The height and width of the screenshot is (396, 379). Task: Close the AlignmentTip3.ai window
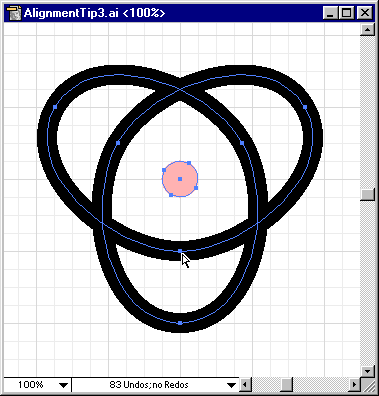[365, 13]
